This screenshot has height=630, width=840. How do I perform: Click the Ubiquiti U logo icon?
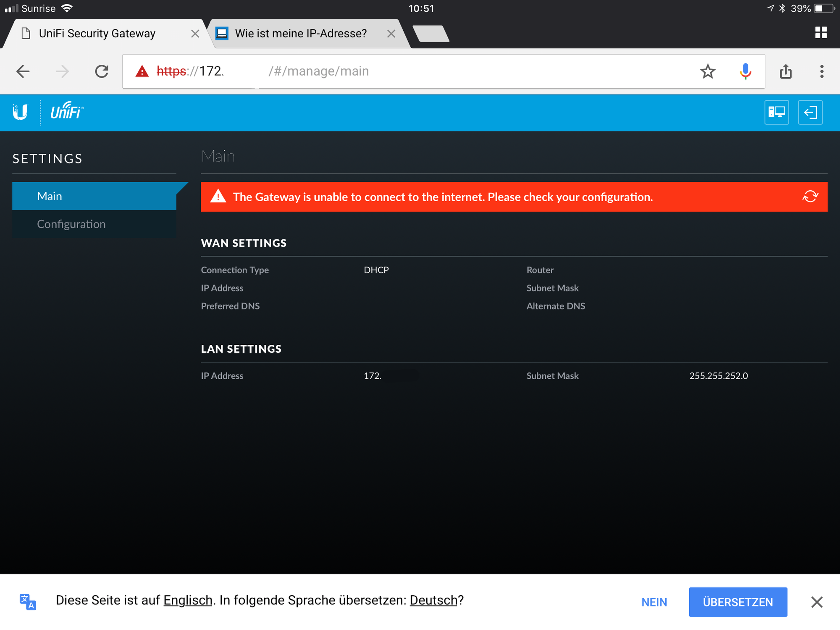pos(20,112)
